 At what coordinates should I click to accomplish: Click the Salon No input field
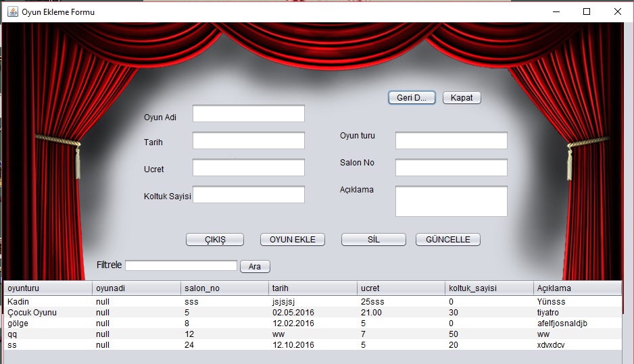[x=451, y=167]
